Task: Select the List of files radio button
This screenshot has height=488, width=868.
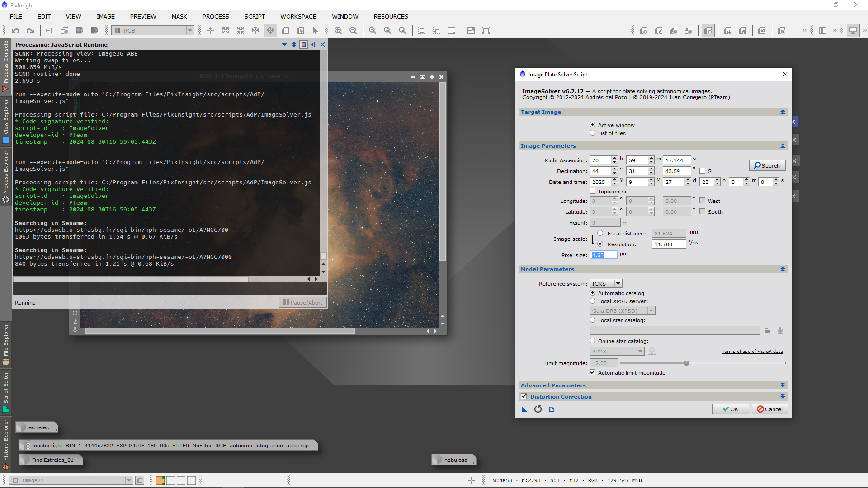Action: click(593, 133)
